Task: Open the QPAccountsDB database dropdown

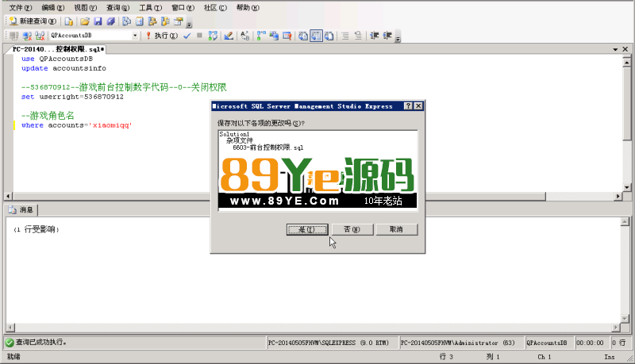Action: (x=135, y=36)
